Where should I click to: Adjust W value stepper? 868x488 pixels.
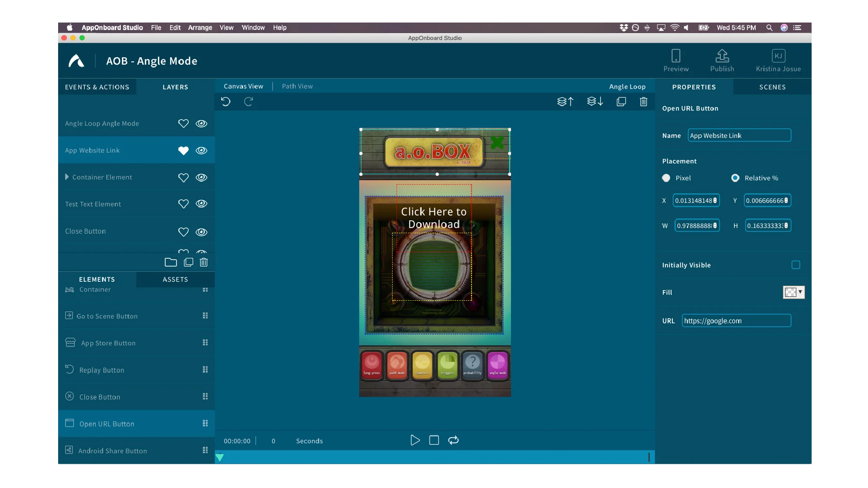[x=715, y=225]
